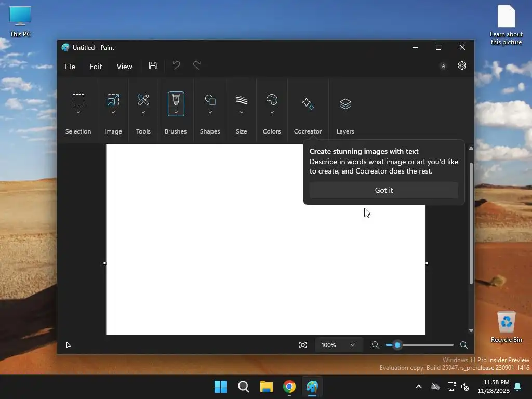Click the canvas left-edge resize handle
The height and width of the screenshot is (399, 532).
[x=104, y=263]
